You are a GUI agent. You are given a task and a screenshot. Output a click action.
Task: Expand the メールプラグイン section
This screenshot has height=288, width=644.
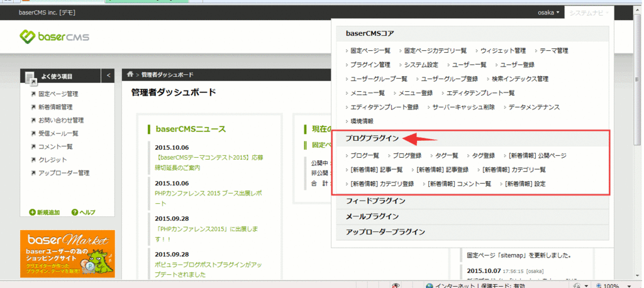click(x=472, y=216)
